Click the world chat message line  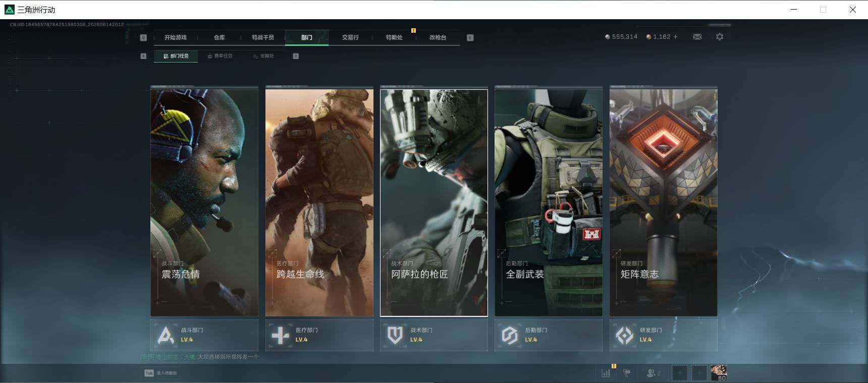tap(200, 357)
